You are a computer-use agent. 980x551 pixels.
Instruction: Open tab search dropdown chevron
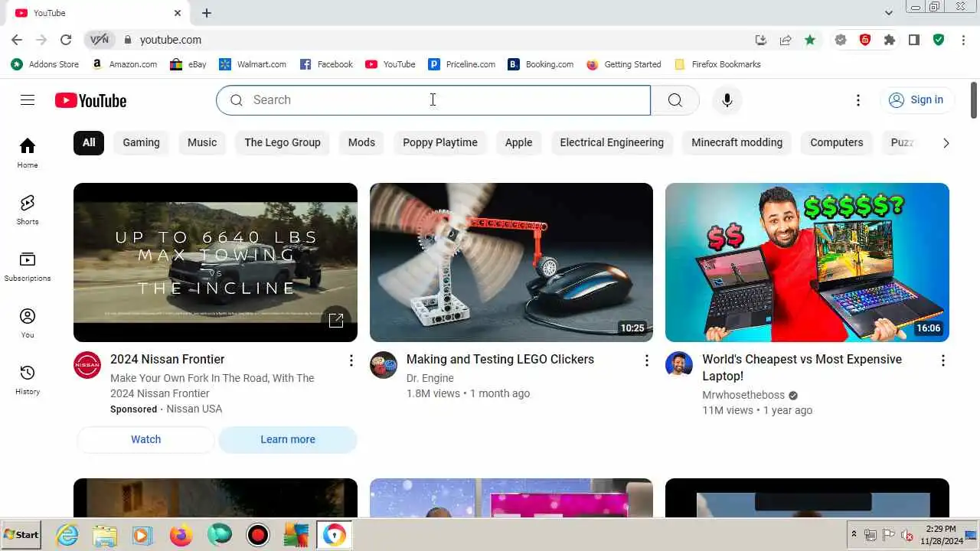(x=889, y=13)
